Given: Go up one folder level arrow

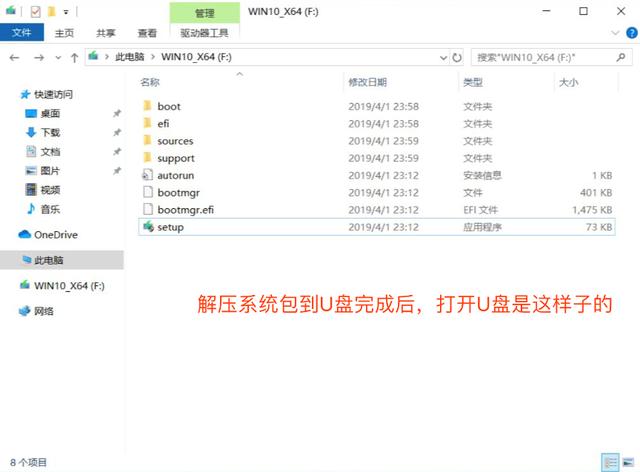Looking at the screenshot, I should click(74, 58).
